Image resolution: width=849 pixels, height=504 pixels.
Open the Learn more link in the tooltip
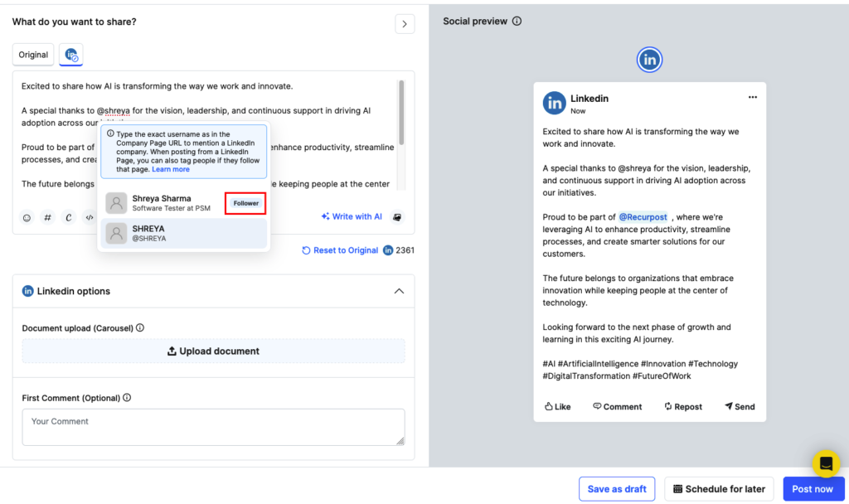tap(171, 169)
